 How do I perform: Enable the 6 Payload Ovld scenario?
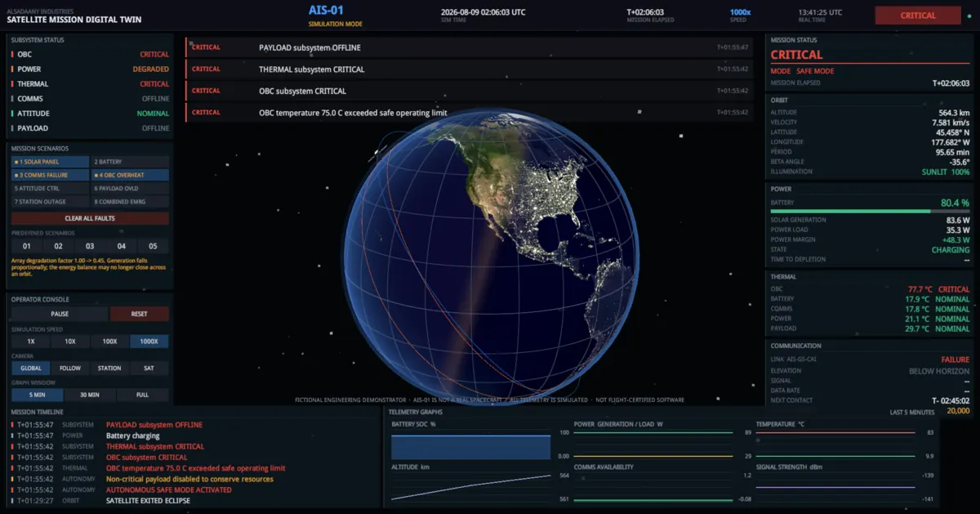(130, 188)
